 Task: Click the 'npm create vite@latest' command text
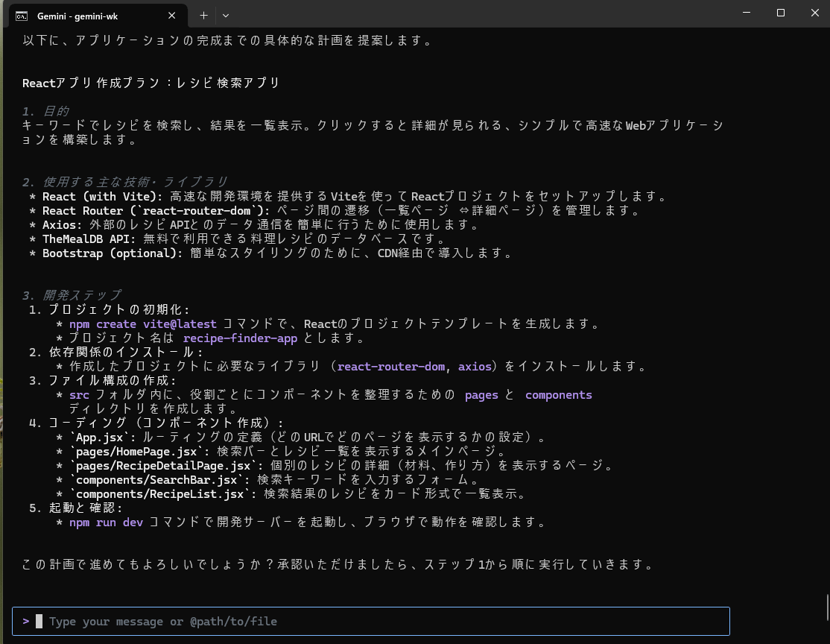[143, 324]
